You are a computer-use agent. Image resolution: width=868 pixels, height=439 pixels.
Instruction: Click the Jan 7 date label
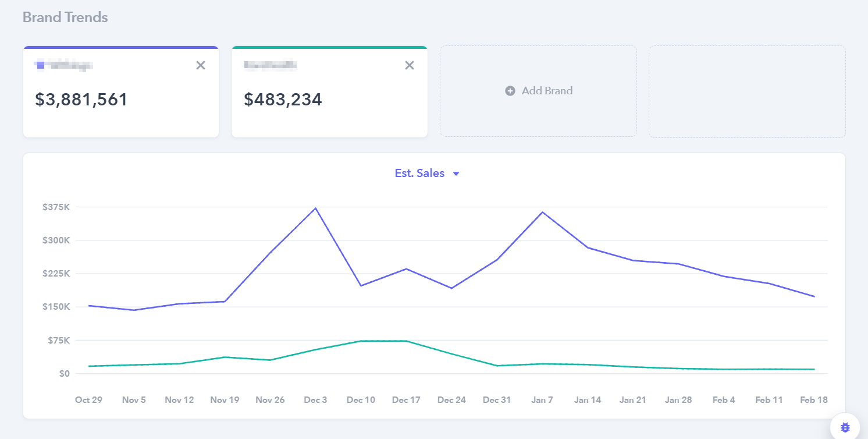click(x=542, y=400)
